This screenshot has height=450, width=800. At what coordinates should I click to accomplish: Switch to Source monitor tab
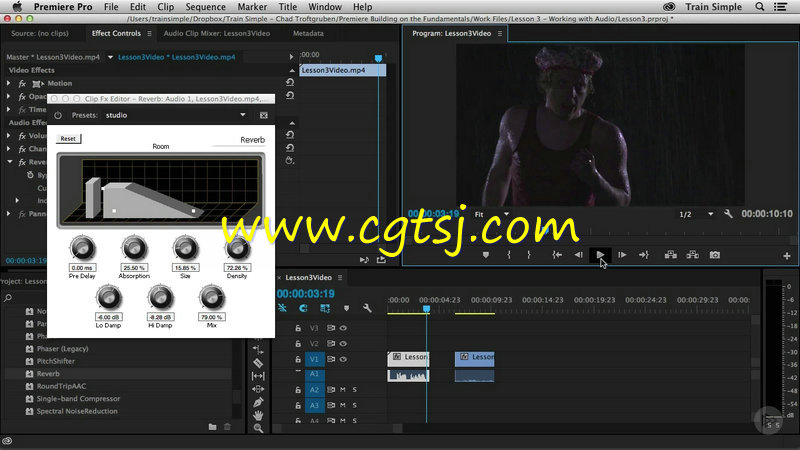[x=40, y=33]
